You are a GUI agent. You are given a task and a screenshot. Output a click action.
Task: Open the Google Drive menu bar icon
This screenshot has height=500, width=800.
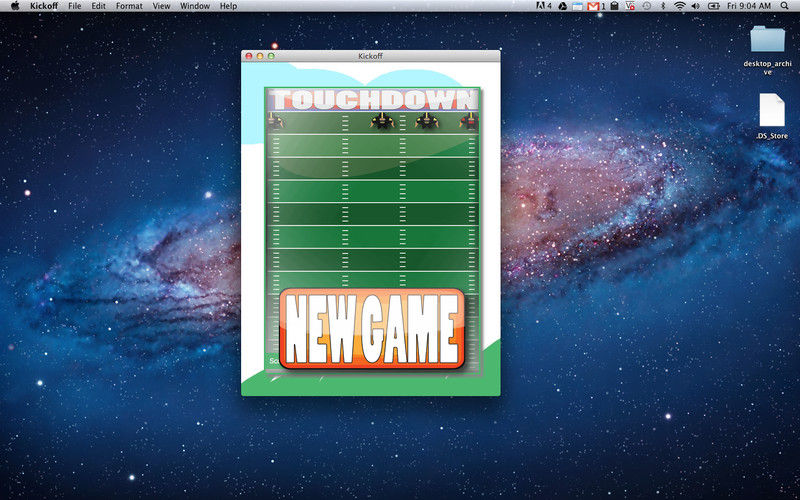(x=562, y=6)
